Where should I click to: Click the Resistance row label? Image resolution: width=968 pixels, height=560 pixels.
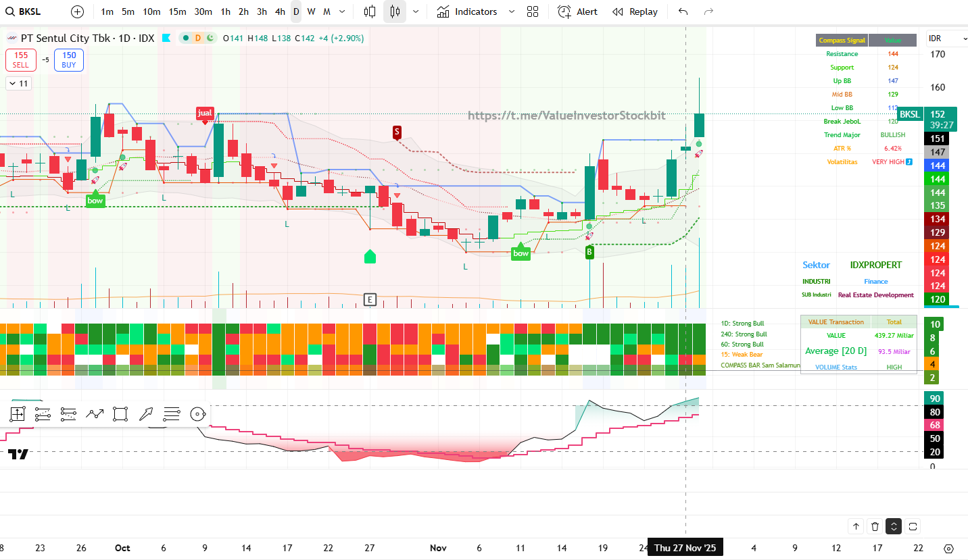tap(842, 54)
